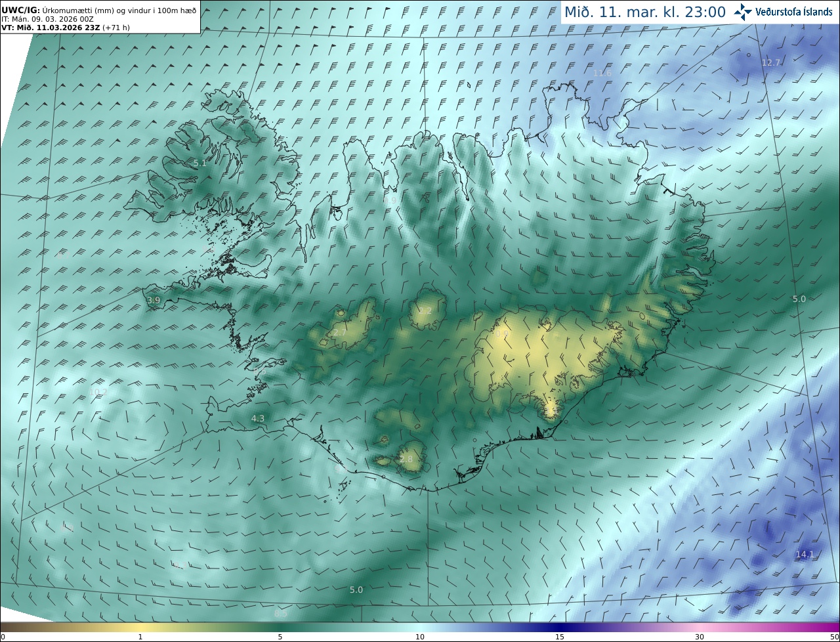840x642 pixels.
Task: Click the Veðurstofa Íslands name text
Action: point(794,12)
